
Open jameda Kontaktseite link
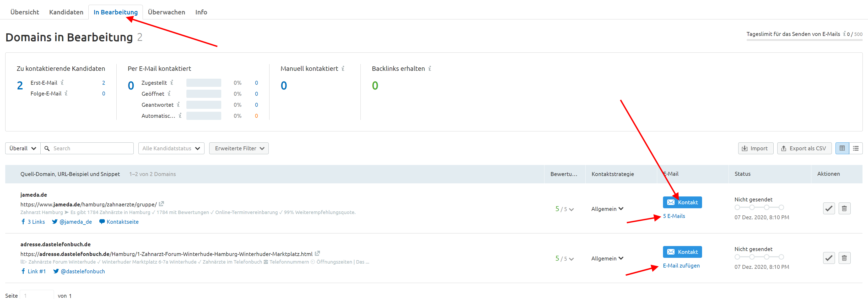coord(118,221)
